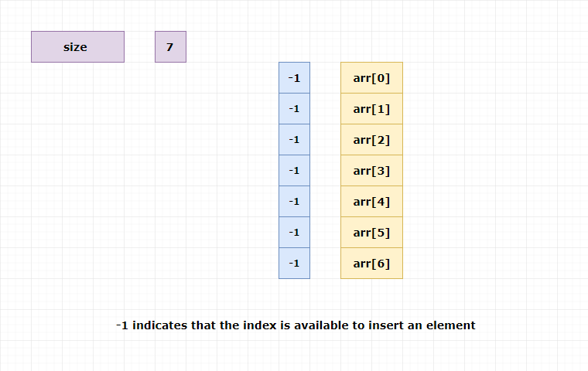Pick the arr[6] yellow cell
This screenshot has width=588, height=371.
click(x=371, y=263)
